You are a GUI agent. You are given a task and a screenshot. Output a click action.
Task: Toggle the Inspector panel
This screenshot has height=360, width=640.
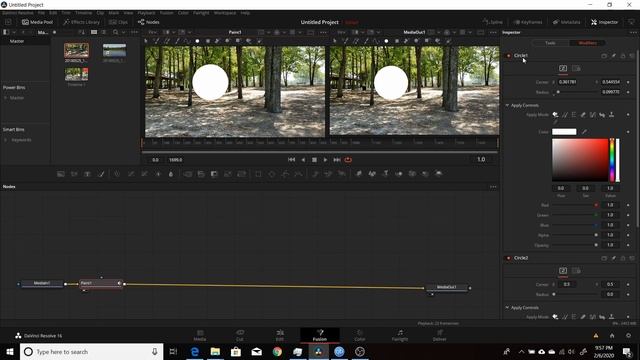(x=604, y=22)
